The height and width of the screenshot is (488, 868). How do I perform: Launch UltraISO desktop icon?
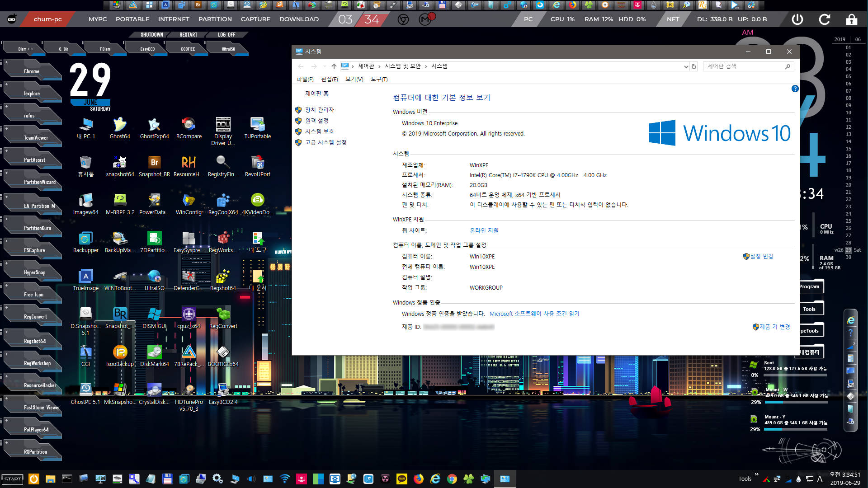pyautogui.click(x=154, y=280)
